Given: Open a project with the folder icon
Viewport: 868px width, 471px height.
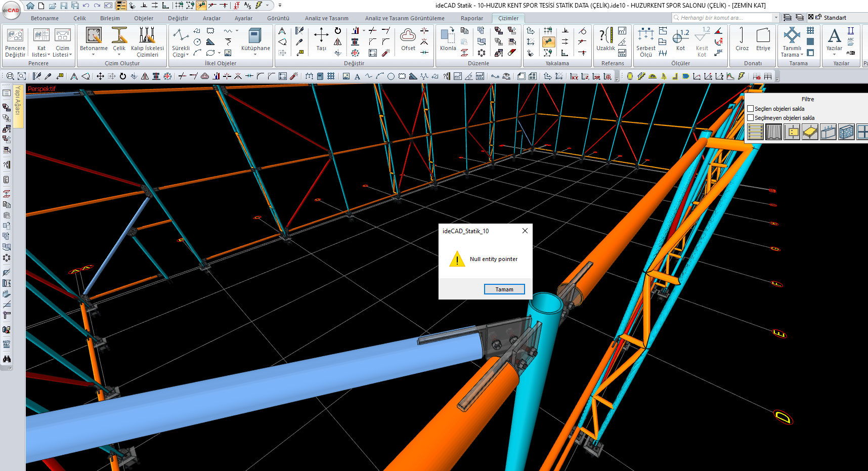Looking at the screenshot, I should [x=52, y=6].
